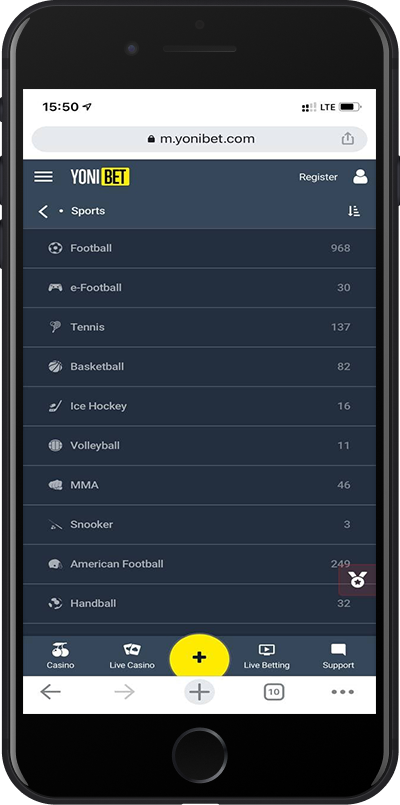400x805 pixels.
Task: Open the Casino tab
Action: (x=61, y=656)
